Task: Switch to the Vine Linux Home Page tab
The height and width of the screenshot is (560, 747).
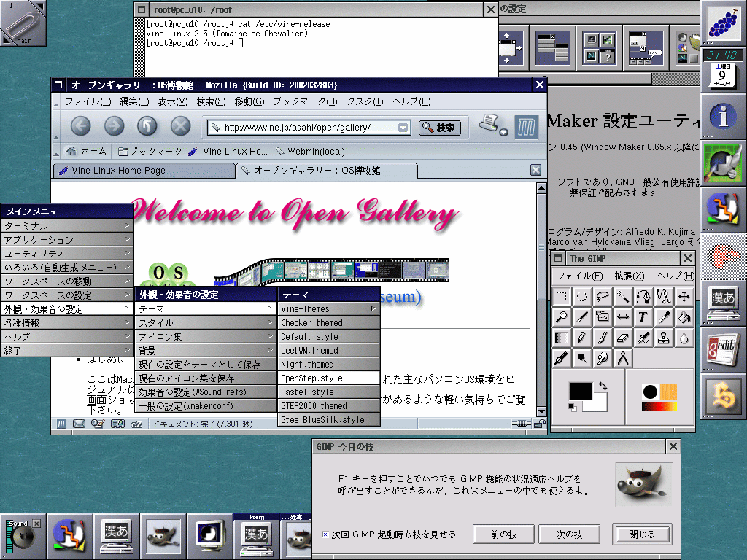Action: [x=144, y=171]
